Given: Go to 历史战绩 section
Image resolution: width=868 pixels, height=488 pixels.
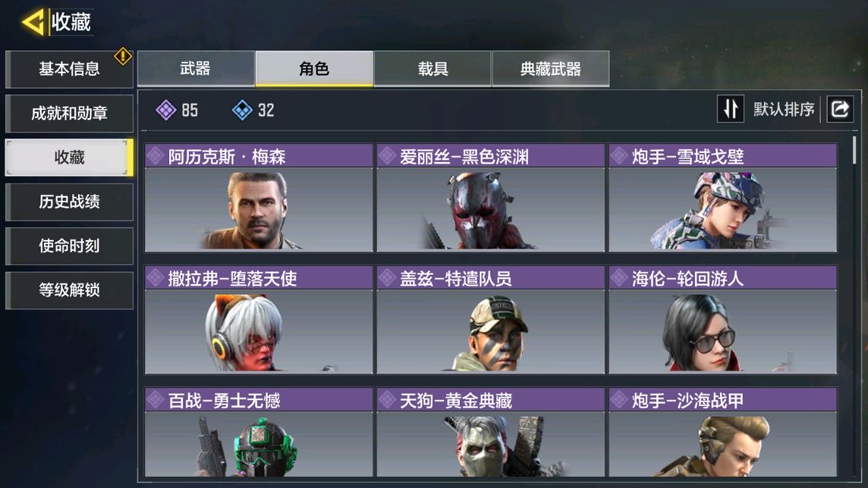Looking at the screenshot, I should pos(69,202).
